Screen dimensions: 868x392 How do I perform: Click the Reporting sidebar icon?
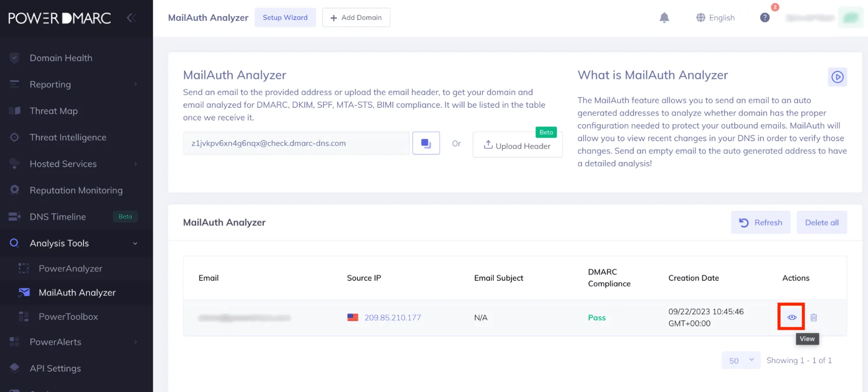point(14,84)
